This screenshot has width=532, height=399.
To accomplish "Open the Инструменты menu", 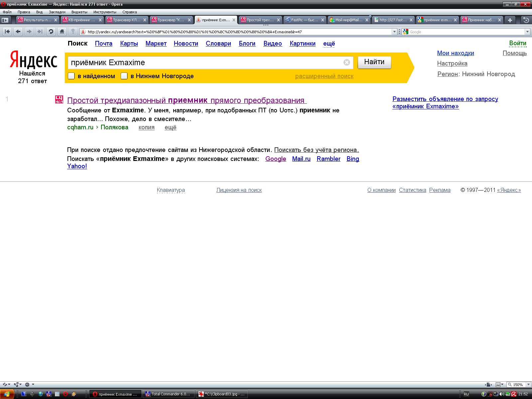I will [x=105, y=12].
